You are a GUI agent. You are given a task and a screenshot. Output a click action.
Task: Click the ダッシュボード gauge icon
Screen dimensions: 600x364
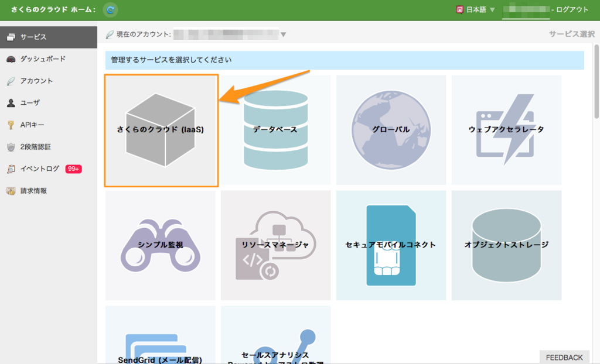pos(11,59)
